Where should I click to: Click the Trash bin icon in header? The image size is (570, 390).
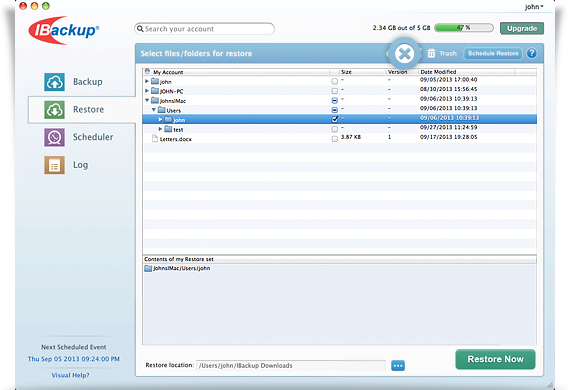pos(431,53)
